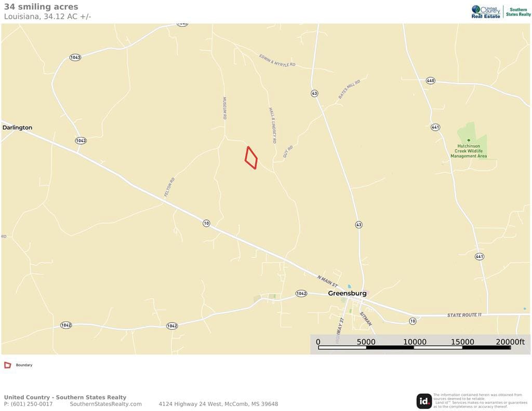Open the SouthernStatesRealty.com link
The image size is (532, 411).
pos(106,404)
